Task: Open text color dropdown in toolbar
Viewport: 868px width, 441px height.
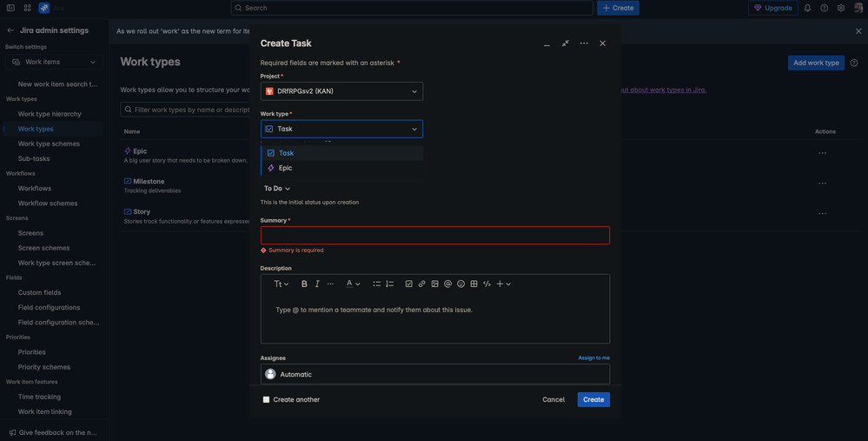Action: coord(353,284)
